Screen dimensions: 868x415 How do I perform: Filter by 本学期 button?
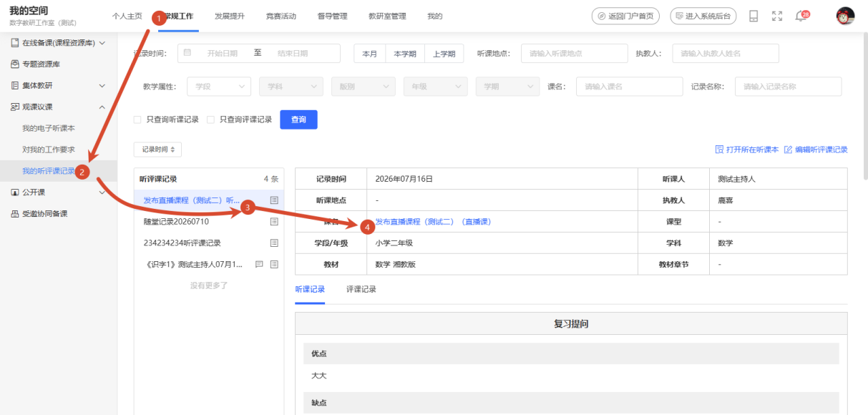point(405,54)
